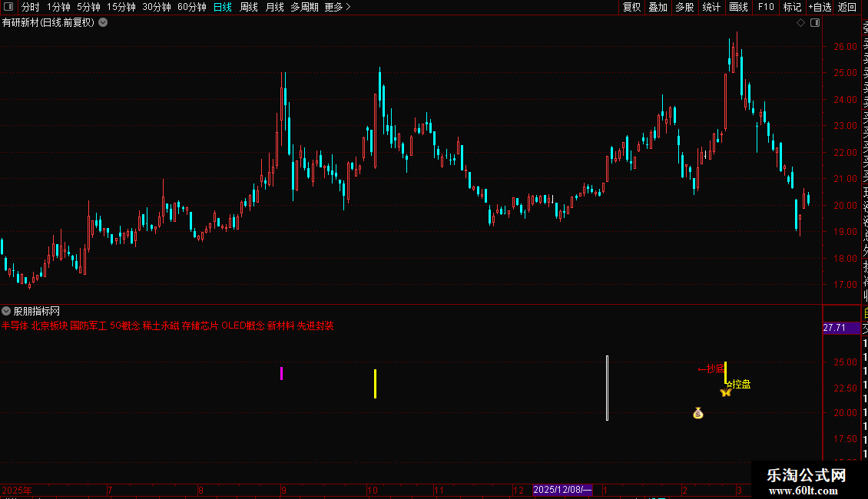
Task: Click the 控盘 signal label
Action: pos(739,384)
